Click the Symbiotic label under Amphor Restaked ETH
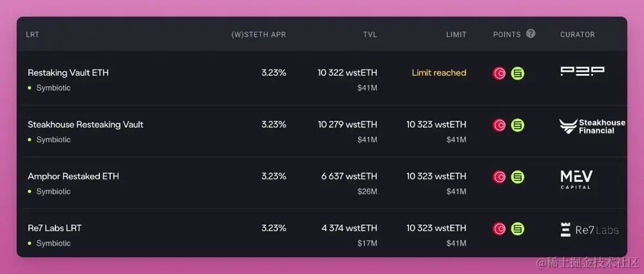Viewport: 644px width, 274px height. (53, 192)
